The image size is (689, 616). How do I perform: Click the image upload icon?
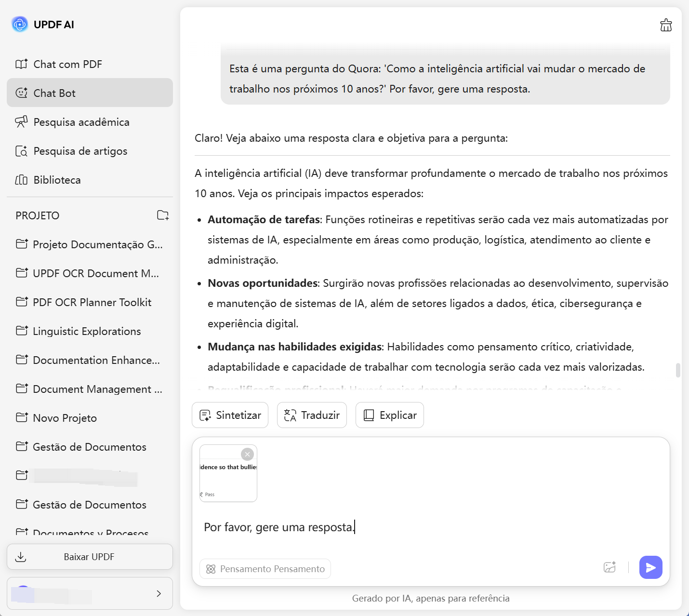609,567
